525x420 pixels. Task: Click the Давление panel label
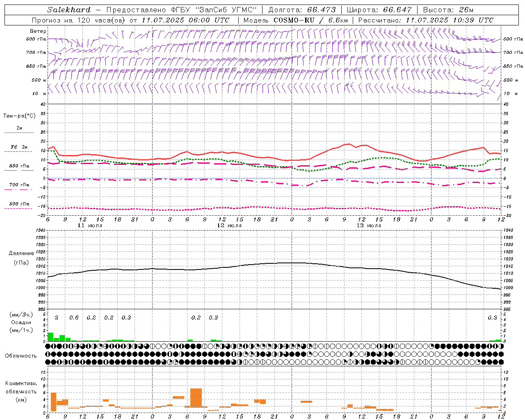coord(21,253)
